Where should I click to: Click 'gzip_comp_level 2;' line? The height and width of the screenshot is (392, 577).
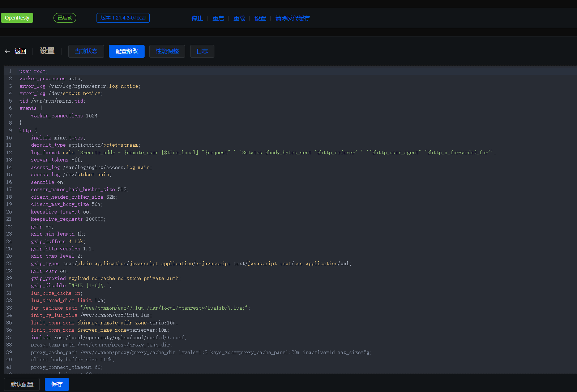(57, 256)
